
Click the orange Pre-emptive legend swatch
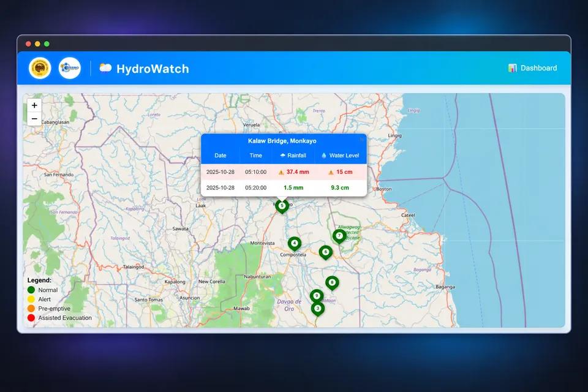coord(31,308)
